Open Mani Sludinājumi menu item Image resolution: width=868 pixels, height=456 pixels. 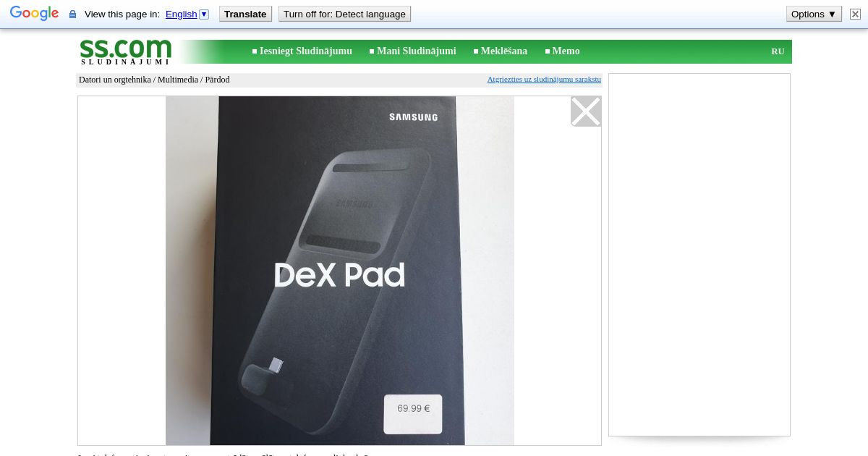[x=416, y=51]
